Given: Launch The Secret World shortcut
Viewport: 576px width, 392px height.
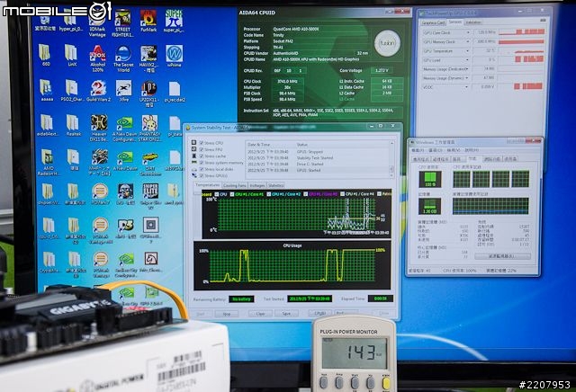Looking at the screenshot, I should tap(123, 58).
